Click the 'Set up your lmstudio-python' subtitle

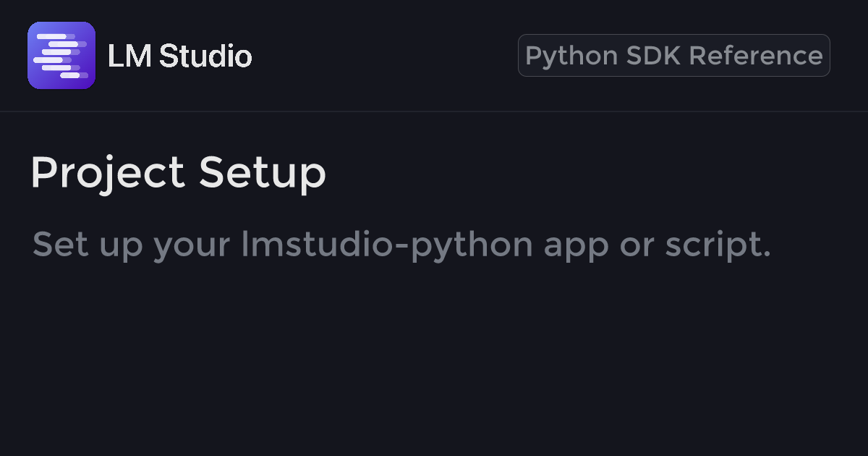(401, 245)
